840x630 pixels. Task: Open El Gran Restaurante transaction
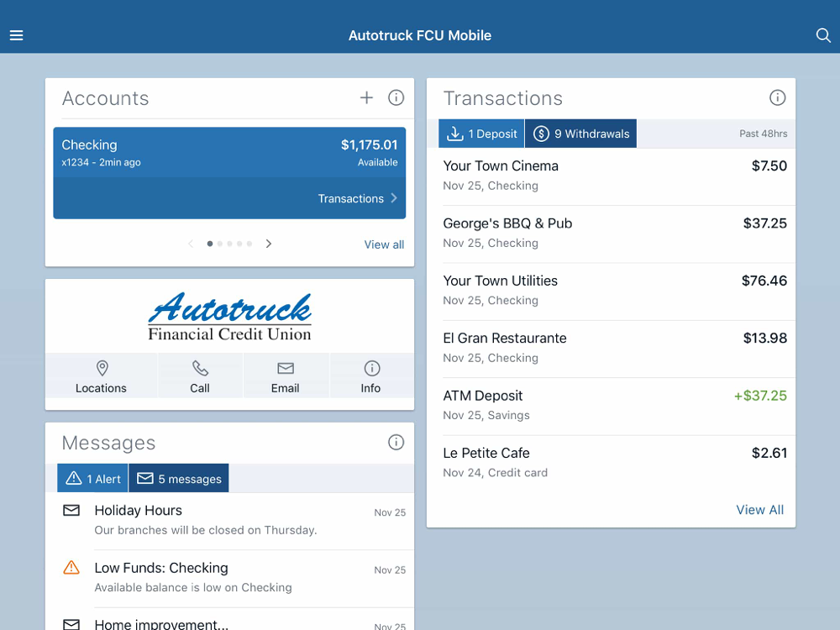tap(615, 349)
